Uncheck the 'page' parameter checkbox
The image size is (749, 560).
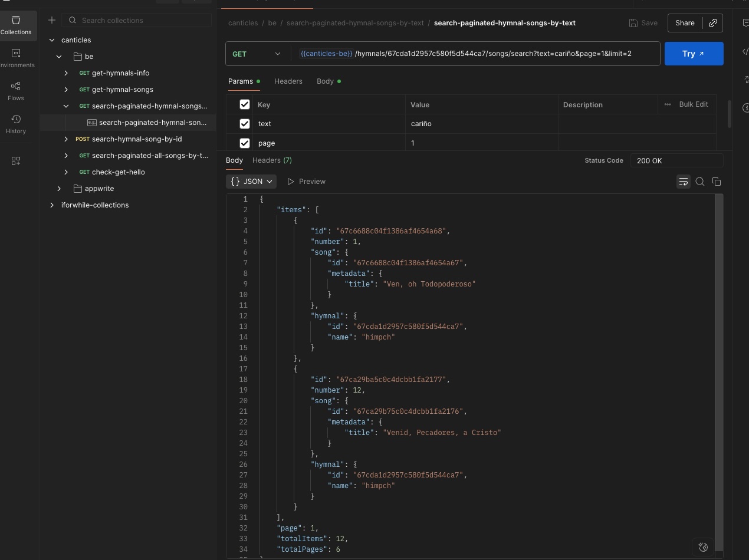245,143
